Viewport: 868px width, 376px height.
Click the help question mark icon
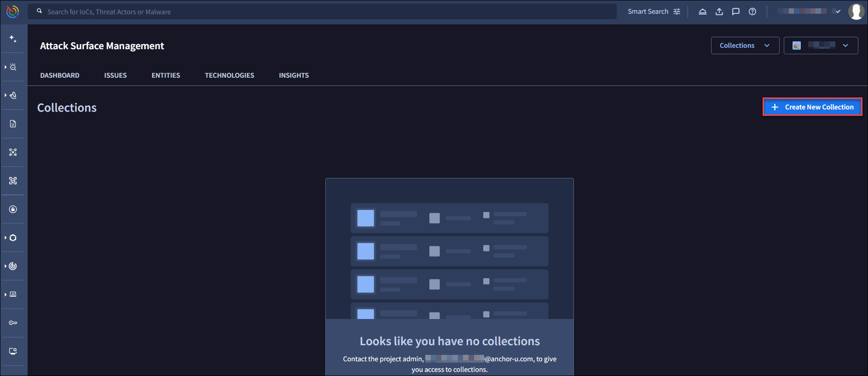[x=752, y=11]
